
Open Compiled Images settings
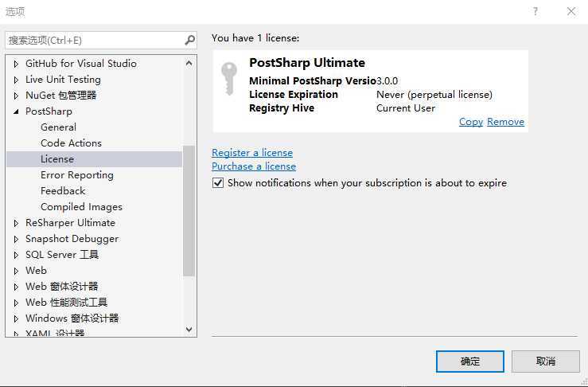coord(81,207)
